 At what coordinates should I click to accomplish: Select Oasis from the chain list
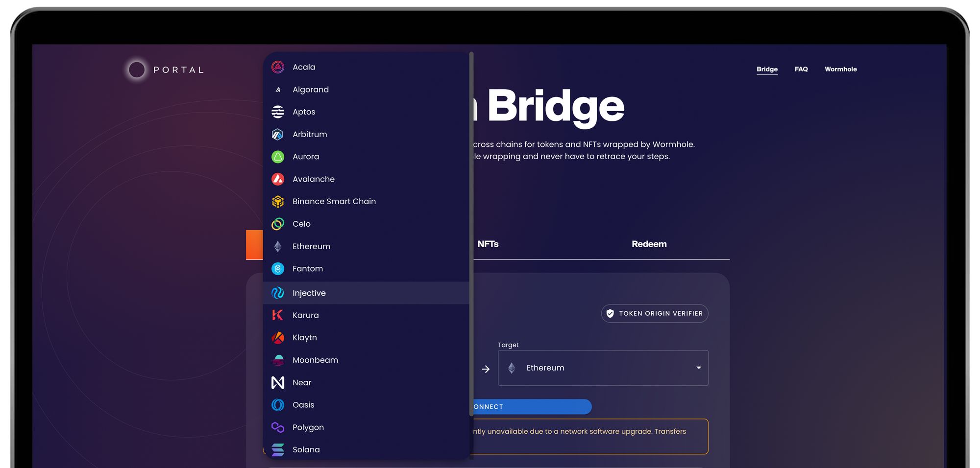[x=366, y=405]
